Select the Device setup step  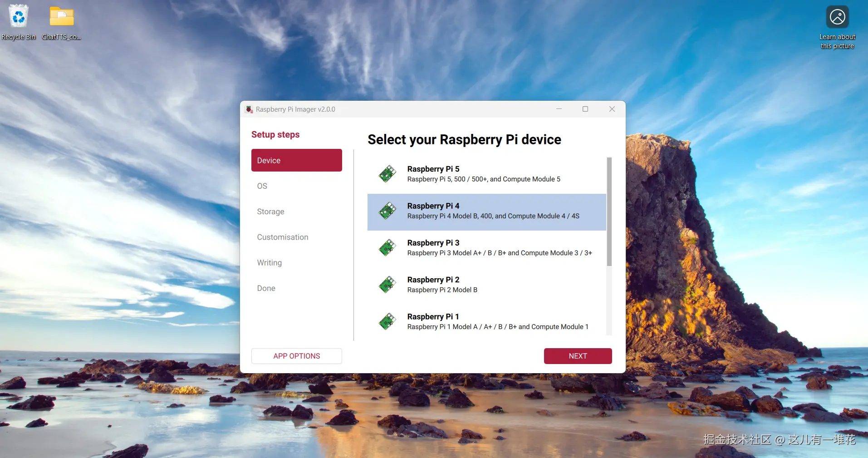[x=297, y=160]
